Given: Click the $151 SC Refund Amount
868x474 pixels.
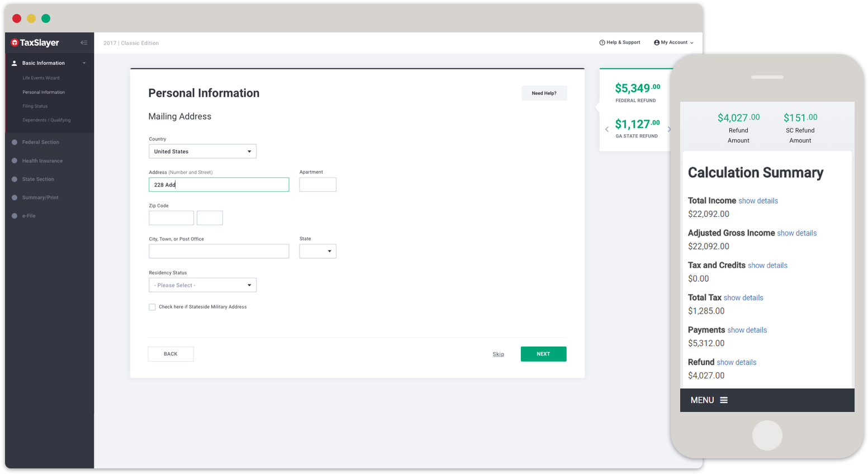Looking at the screenshot, I should (800, 117).
